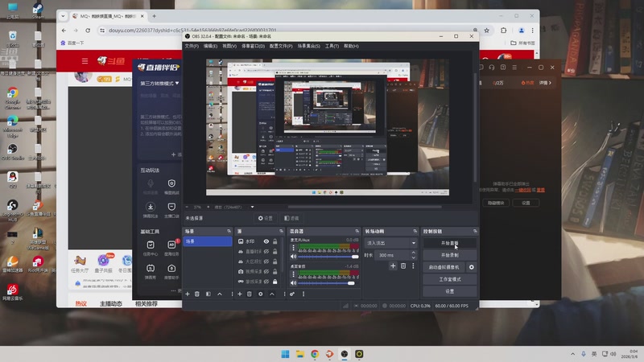The width and height of the screenshot is (644, 362).
Task: Open advanced audio properties icon in mixer toolbar
Action: [292, 294]
